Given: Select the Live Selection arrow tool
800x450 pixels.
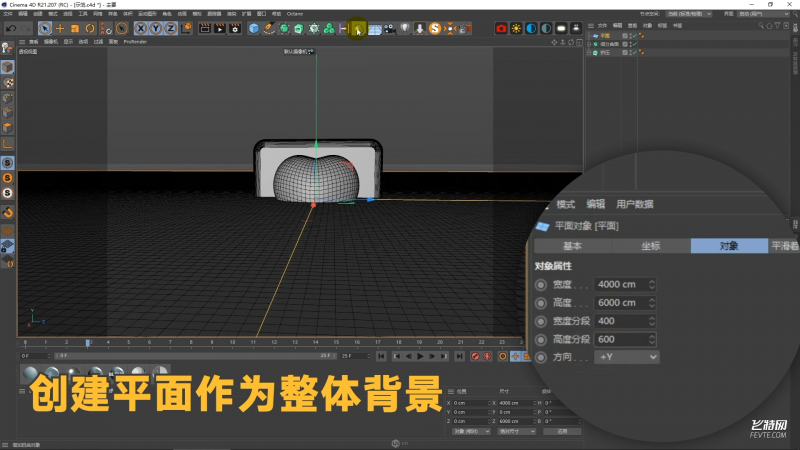Looking at the screenshot, I should [x=45, y=29].
